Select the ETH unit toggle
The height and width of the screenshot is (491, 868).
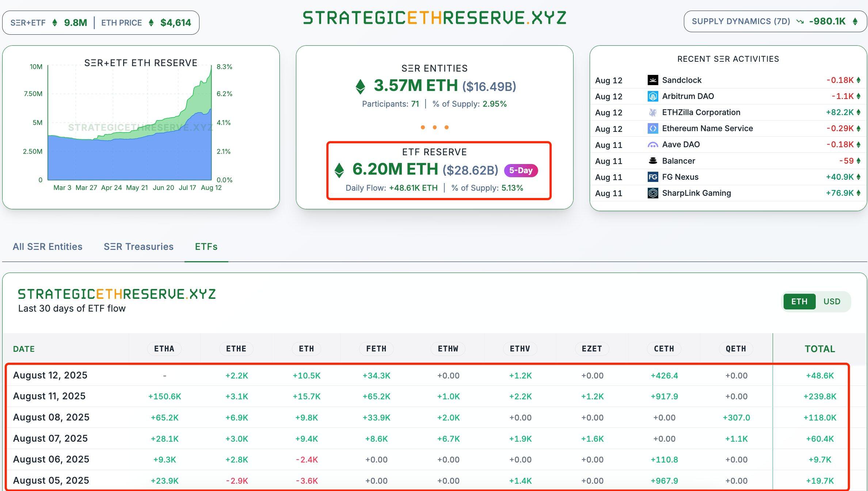(x=799, y=301)
